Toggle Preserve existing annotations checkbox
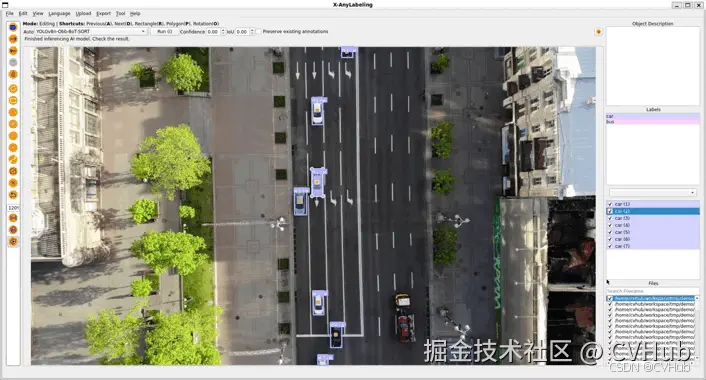The image size is (706, 380). pos(258,32)
